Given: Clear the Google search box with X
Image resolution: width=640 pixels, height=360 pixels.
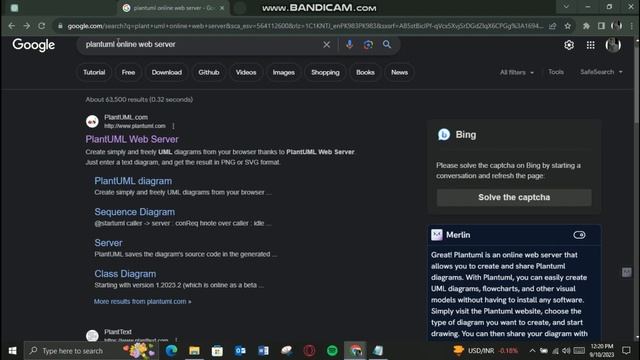Looking at the screenshot, I should tap(327, 44).
